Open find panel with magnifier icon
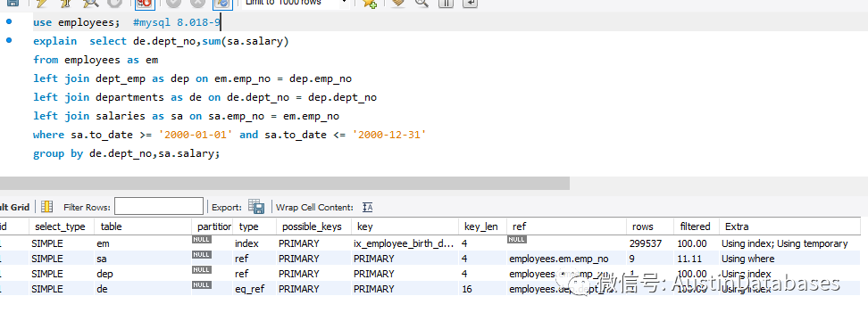Screen dimensions: 868x321 pos(421,4)
